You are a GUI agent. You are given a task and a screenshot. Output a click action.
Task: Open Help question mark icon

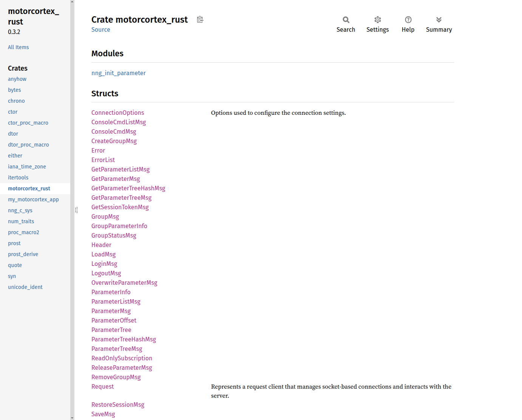point(408,20)
